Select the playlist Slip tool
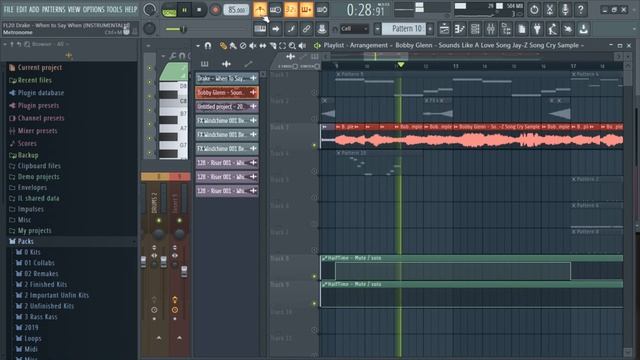Image resolution: width=640 pixels, height=360 pixels. click(262, 46)
